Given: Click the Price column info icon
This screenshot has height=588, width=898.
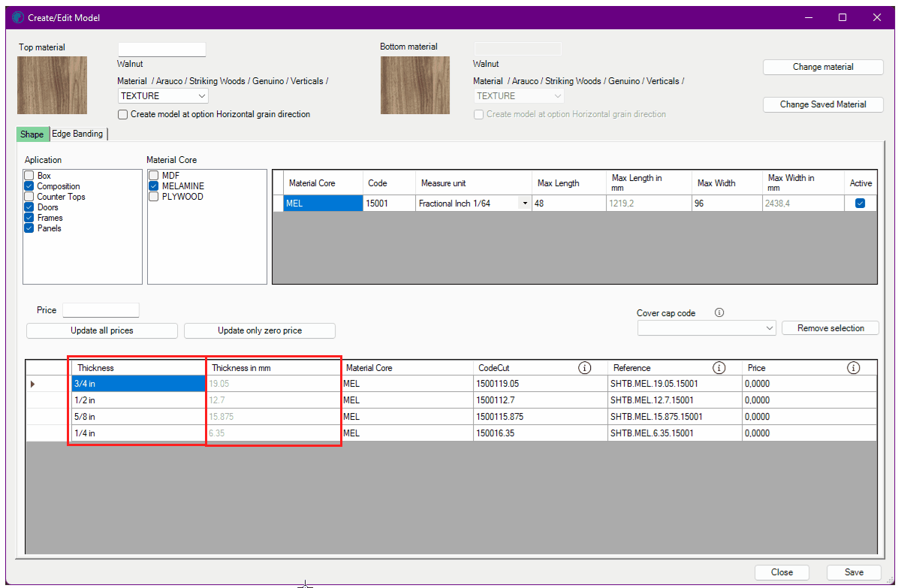Looking at the screenshot, I should (x=854, y=367).
